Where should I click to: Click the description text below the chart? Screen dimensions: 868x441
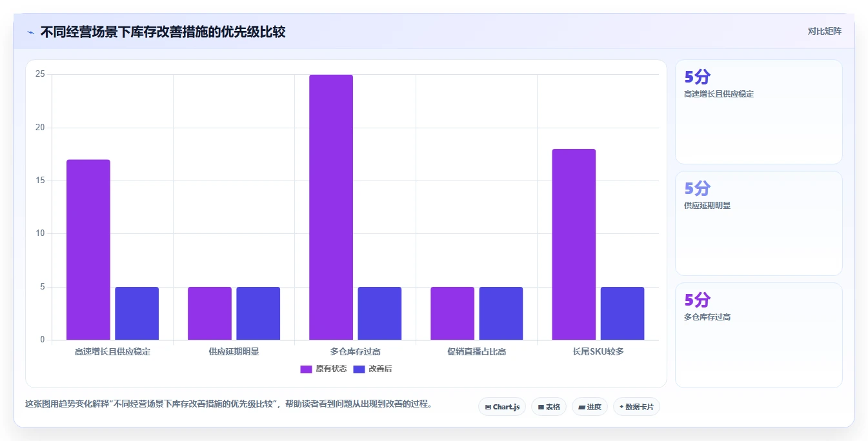tap(228, 404)
